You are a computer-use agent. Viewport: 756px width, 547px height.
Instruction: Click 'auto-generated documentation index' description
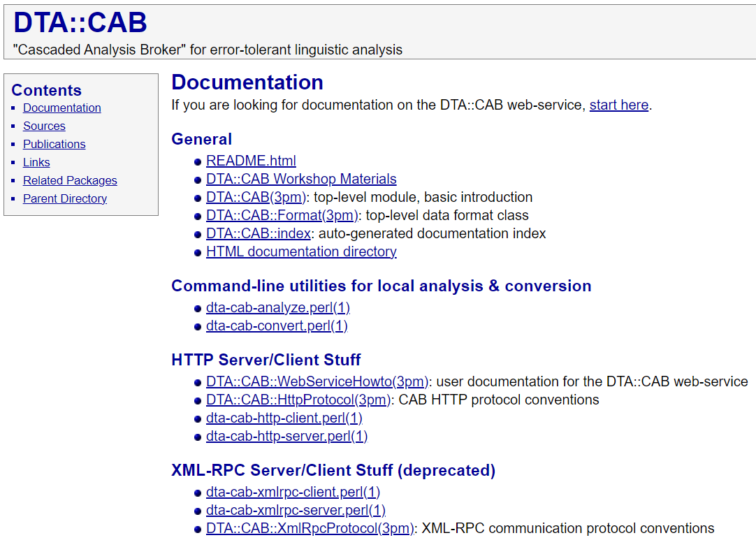click(432, 233)
